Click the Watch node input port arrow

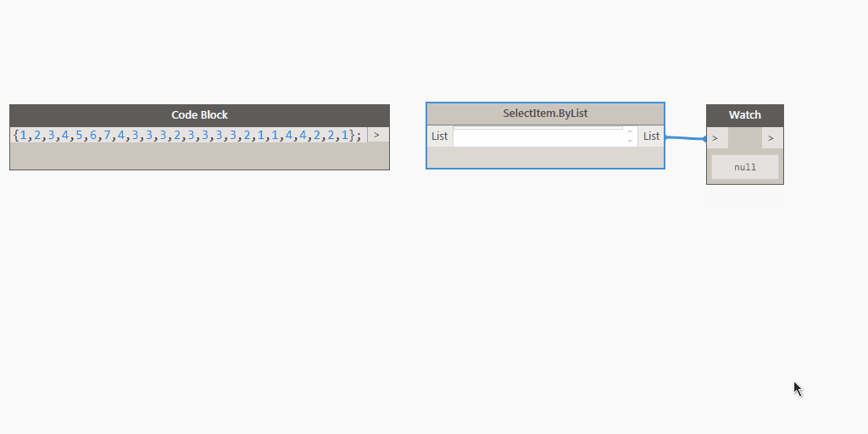[x=716, y=138]
